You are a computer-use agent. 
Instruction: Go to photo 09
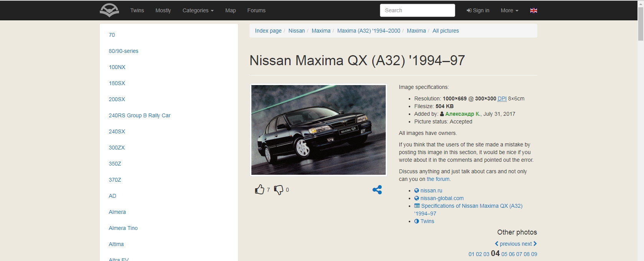[534, 254]
